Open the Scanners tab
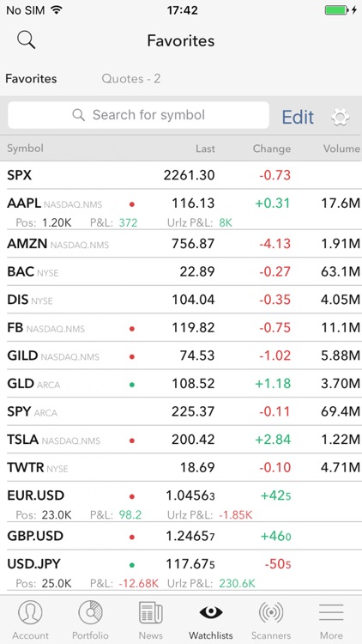The image size is (362, 644). pyautogui.click(x=271, y=620)
